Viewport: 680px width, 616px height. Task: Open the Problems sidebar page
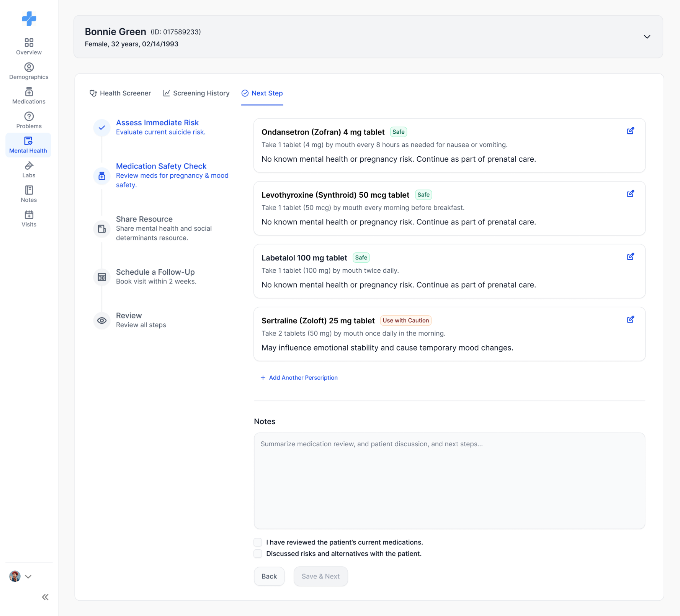[29, 120]
